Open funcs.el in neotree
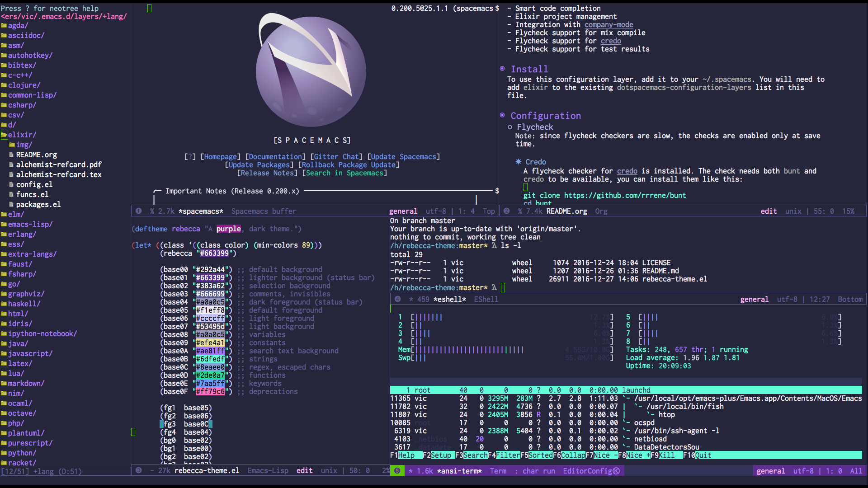The image size is (868, 488). [32, 195]
